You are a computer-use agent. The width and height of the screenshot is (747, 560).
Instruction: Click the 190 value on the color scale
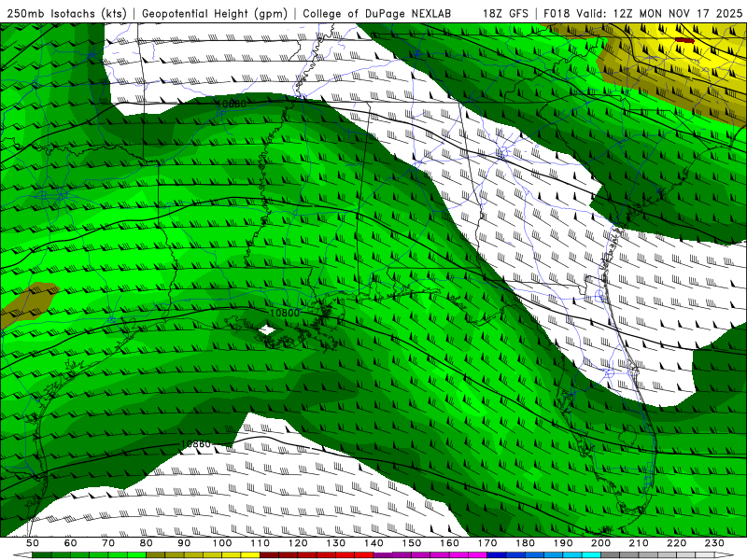click(563, 543)
